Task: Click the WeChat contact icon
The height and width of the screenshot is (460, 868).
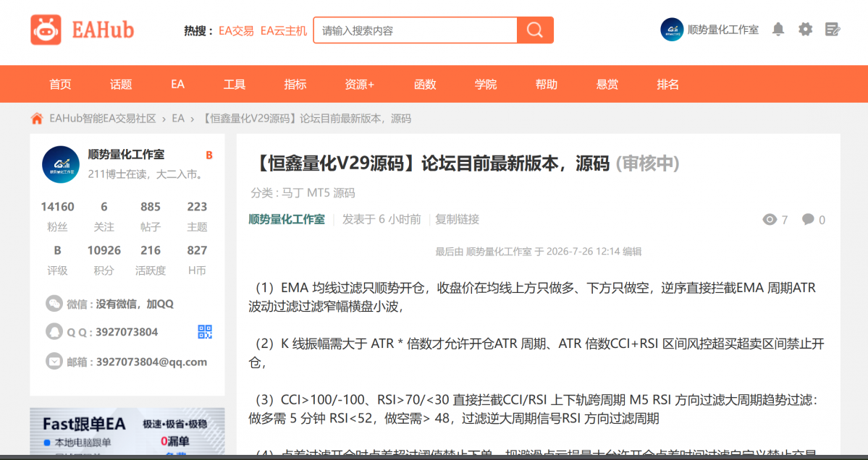Action: (x=54, y=304)
